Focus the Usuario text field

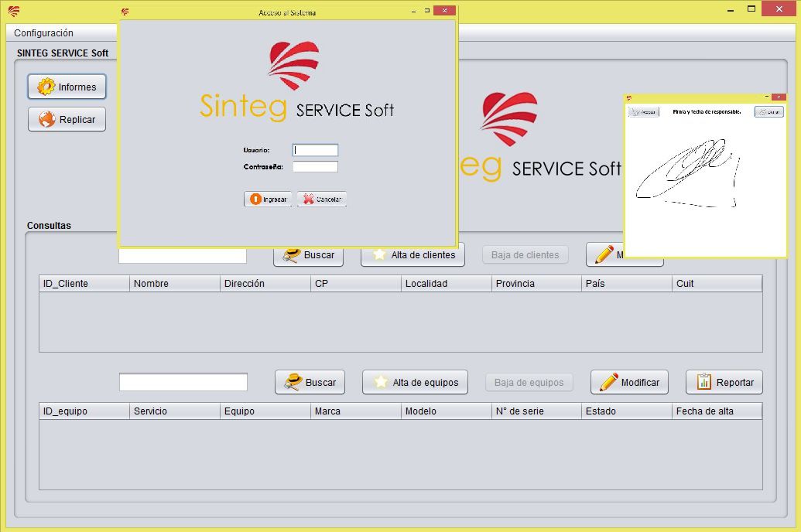(316, 150)
